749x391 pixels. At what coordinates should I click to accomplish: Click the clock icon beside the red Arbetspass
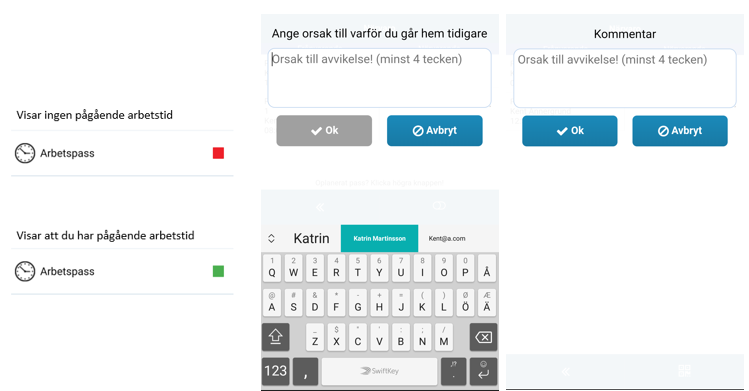click(25, 153)
